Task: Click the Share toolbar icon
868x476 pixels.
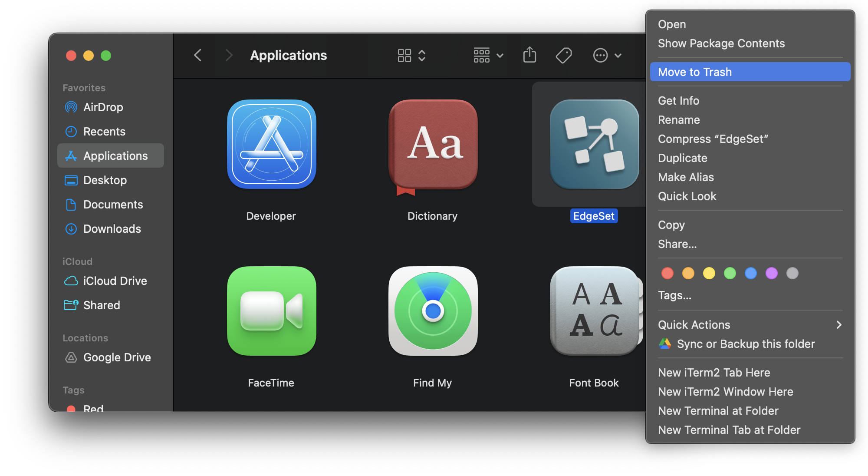Action: click(x=529, y=55)
